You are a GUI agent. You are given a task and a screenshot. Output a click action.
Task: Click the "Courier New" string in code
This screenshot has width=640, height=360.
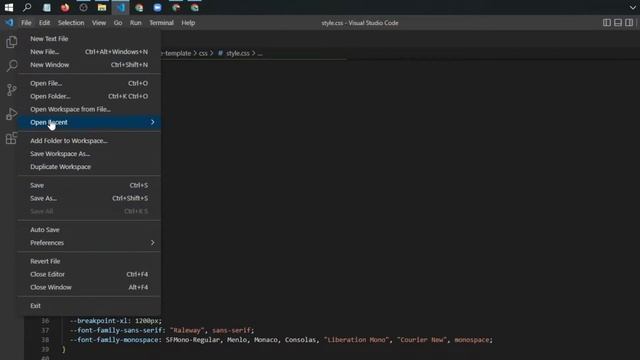click(422, 340)
